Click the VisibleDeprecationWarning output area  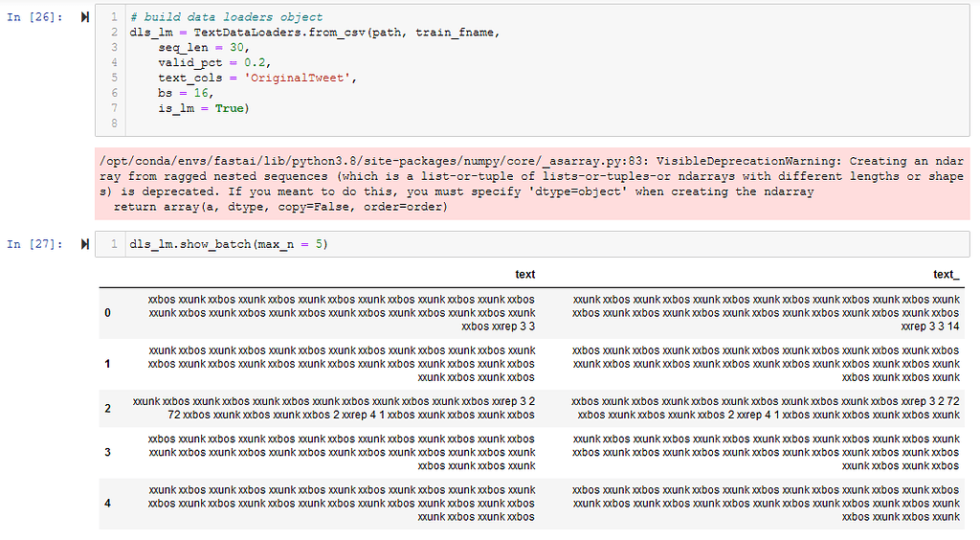[532, 184]
